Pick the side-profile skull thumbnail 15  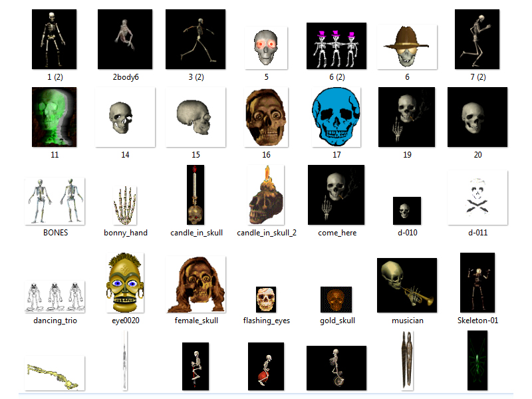coord(196,117)
